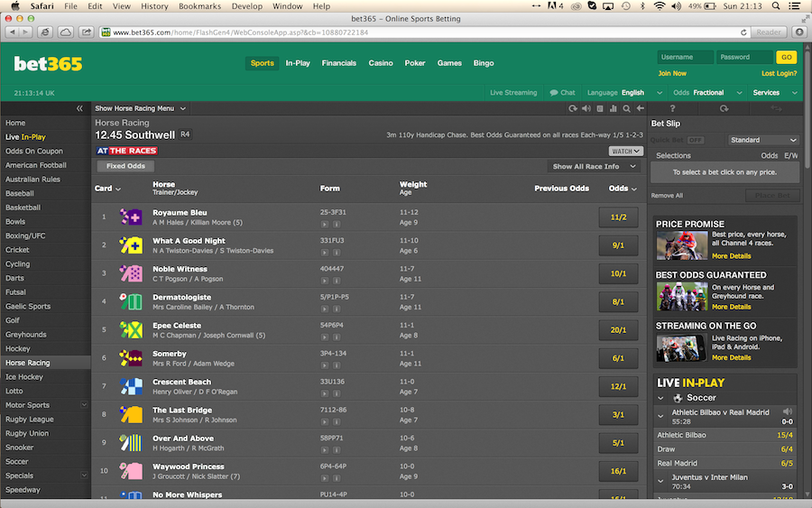The width and height of the screenshot is (812, 508).
Task: Open info icon under What A Good Night form
Action: [x=337, y=253]
